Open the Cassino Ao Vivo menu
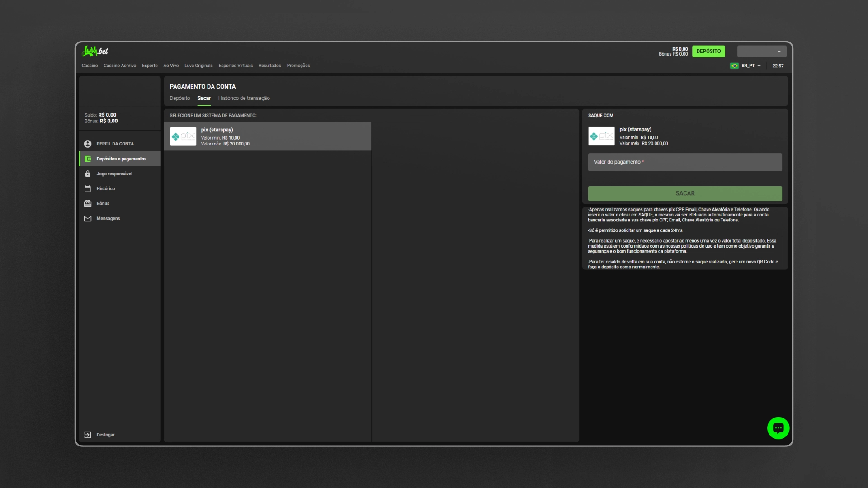The image size is (868, 488). 120,66
